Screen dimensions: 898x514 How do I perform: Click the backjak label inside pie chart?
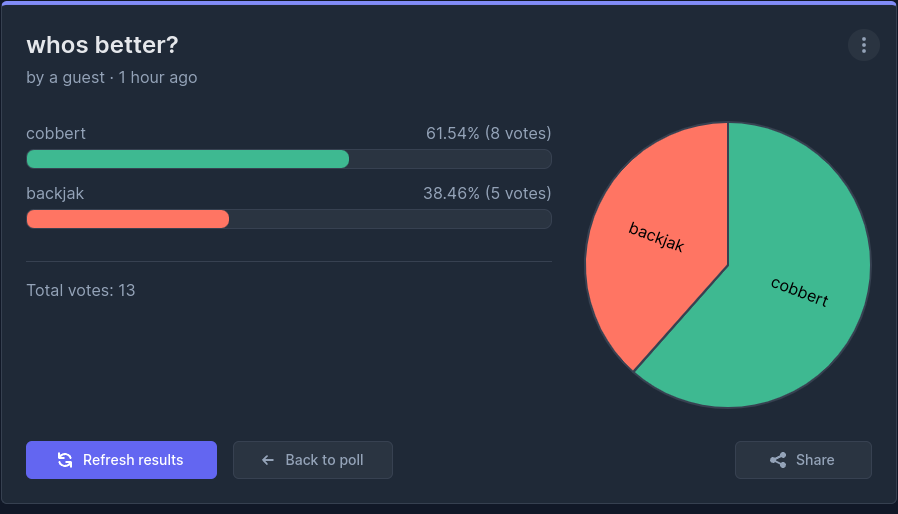656,237
